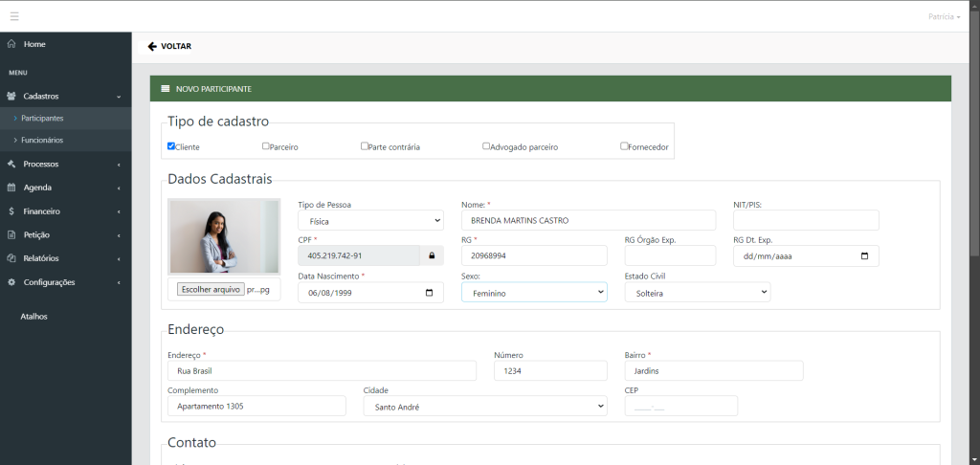Click the CEP input field
Image resolution: width=980 pixels, height=465 pixels.
click(680, 407)
